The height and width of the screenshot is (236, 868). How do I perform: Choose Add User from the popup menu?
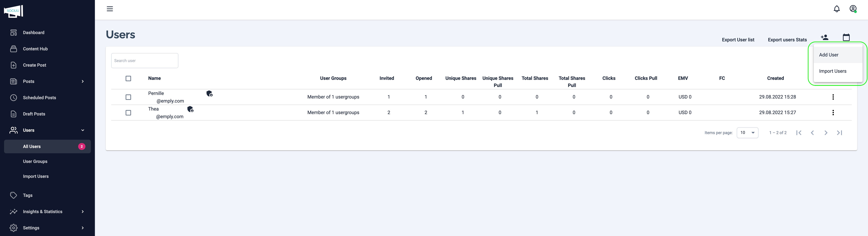tap(828, 55)
